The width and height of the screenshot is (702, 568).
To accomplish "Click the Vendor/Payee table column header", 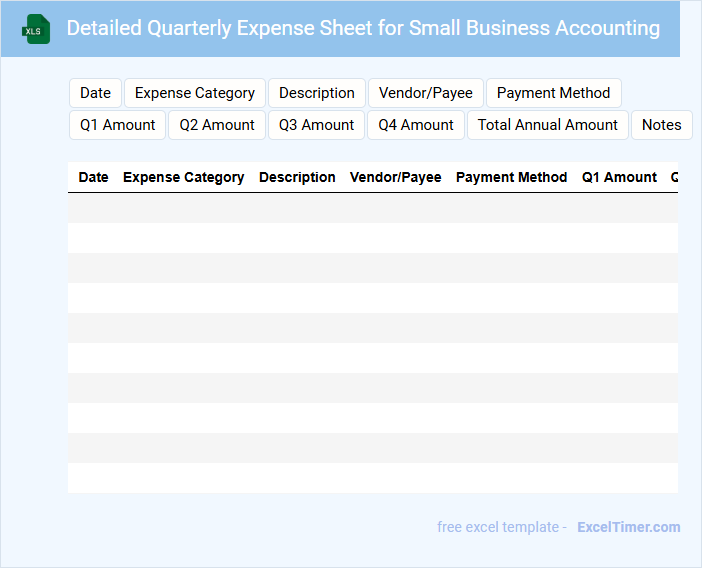I will click(395, 177).
